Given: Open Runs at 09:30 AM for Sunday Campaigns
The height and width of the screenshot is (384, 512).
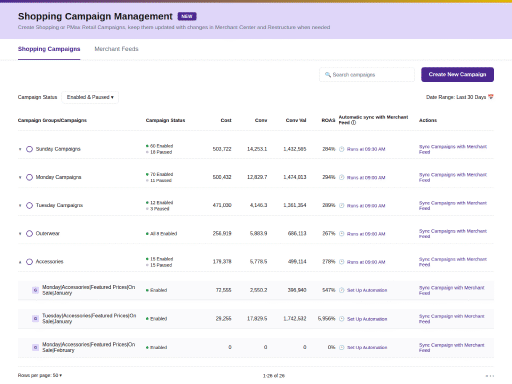Looking at the screenshot, I should click(x=366, y=149).
